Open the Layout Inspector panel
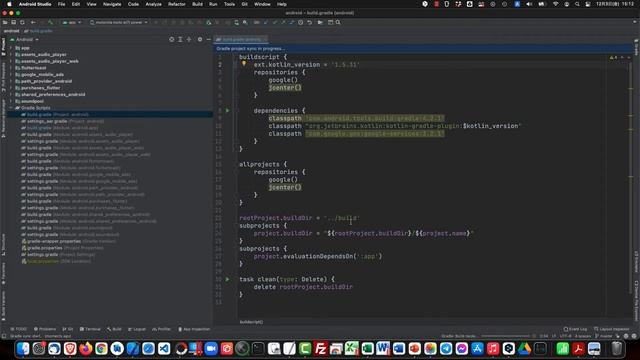Image resolution: width=640 pixels, height=360 pixels. click(x=611, y=329)
